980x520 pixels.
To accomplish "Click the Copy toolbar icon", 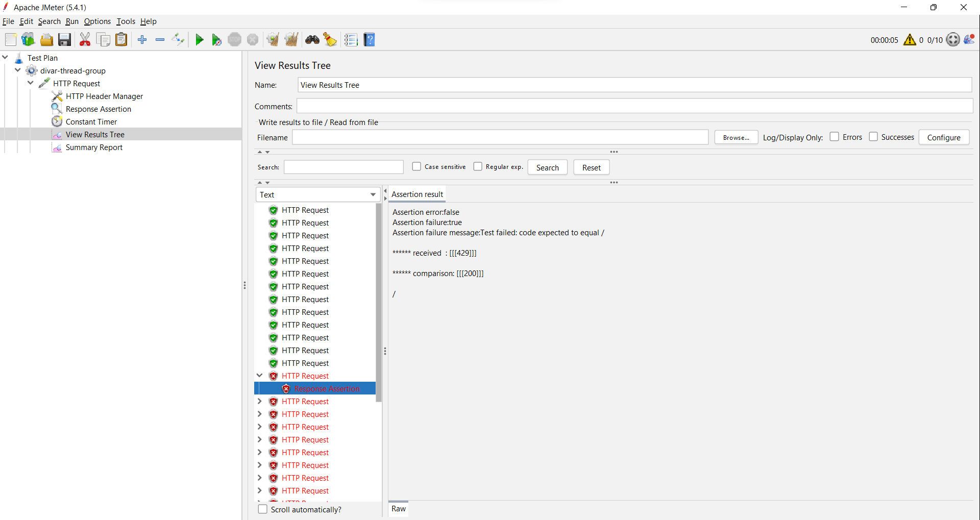I will [x=103, y=40].
